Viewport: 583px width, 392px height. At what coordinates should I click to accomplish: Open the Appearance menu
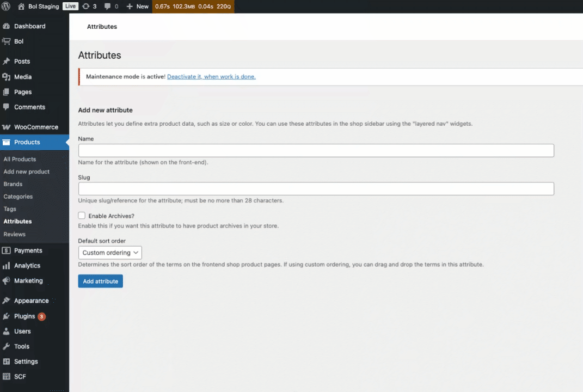point(31,301)
